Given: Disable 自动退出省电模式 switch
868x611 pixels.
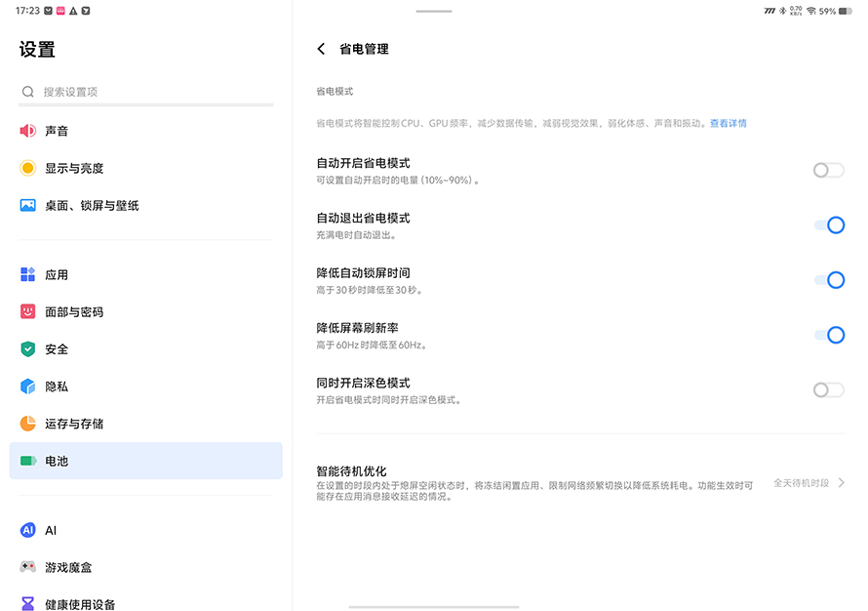Looking at the screenshot, I should tap(828, 224).
